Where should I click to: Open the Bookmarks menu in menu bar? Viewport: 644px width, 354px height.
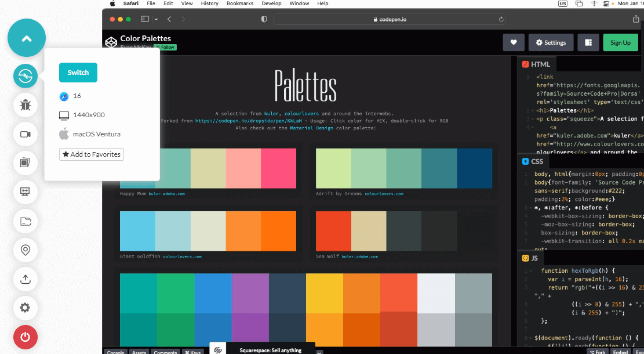point(239,3)
